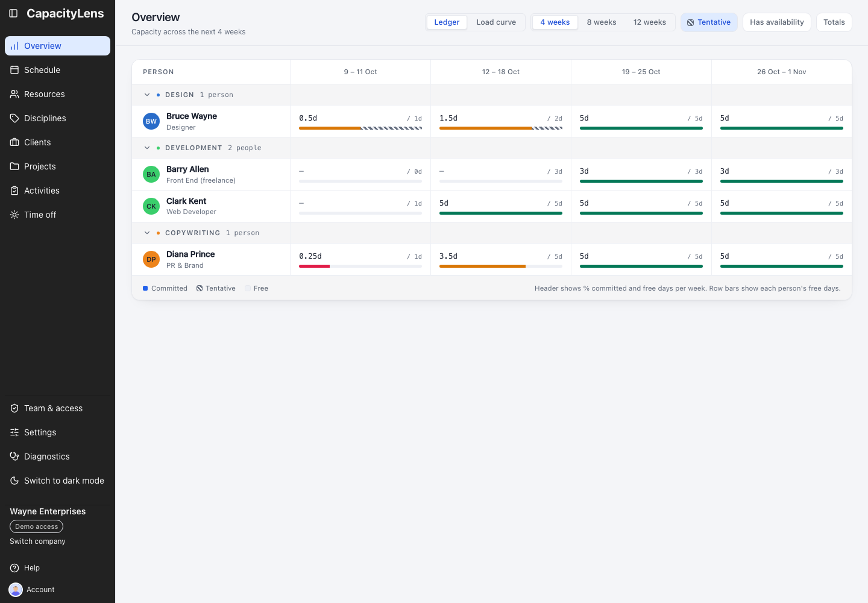Click Bruce Wayne's BW avatar
868x603 pixels.
click(151, 121)
